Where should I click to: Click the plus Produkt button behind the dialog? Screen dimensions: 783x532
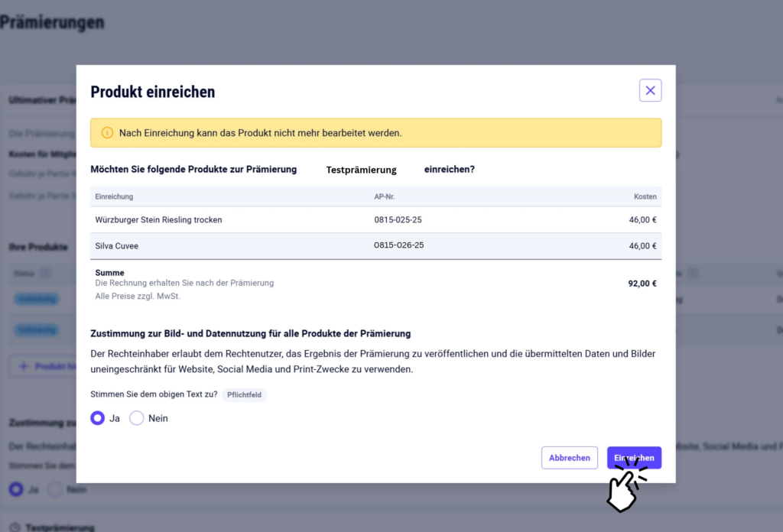coord(43,366)
